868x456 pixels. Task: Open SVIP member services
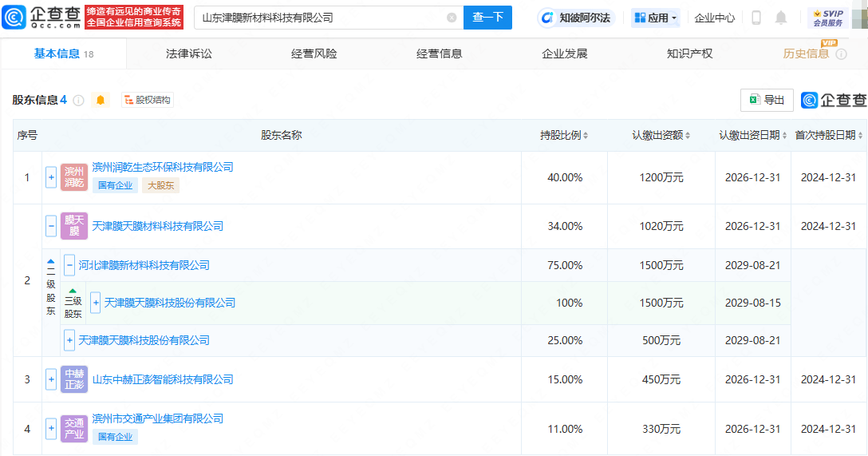827,18
